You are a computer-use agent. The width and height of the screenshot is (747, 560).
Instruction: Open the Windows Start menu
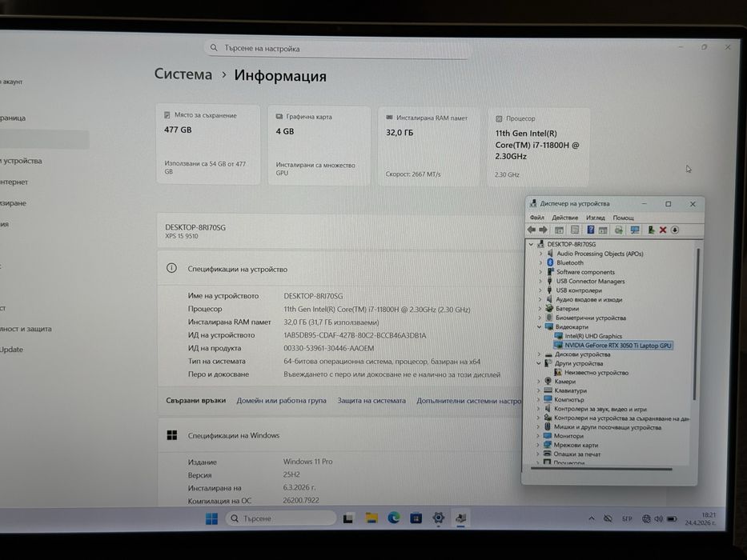211,518
